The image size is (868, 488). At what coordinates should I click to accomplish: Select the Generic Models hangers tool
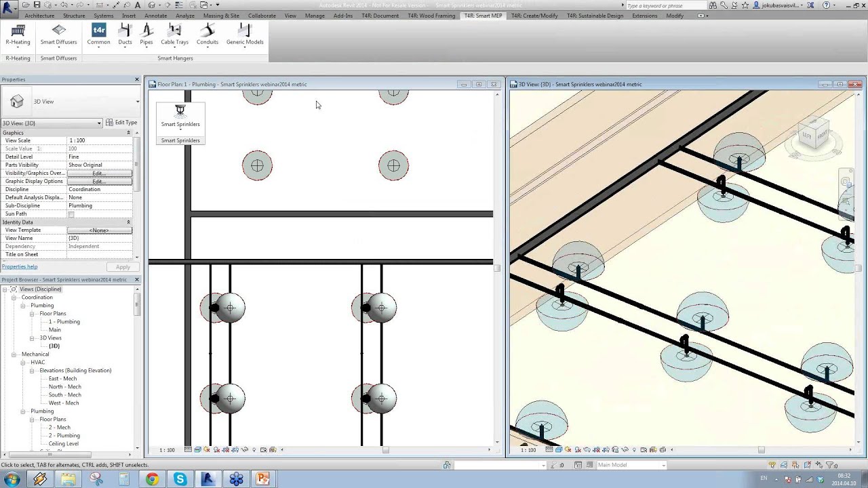[245, 35]
